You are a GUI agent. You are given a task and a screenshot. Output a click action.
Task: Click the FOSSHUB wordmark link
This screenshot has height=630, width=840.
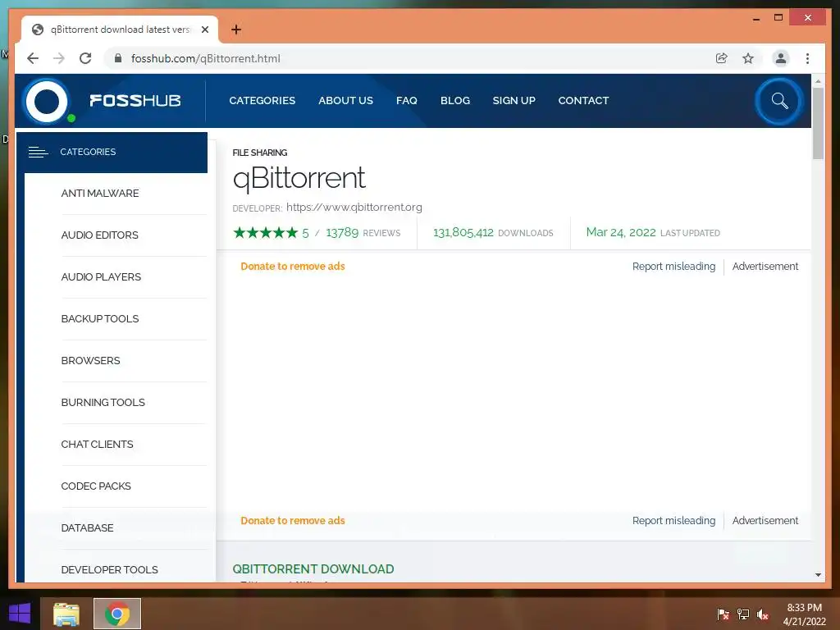click(x=135, y=101)
